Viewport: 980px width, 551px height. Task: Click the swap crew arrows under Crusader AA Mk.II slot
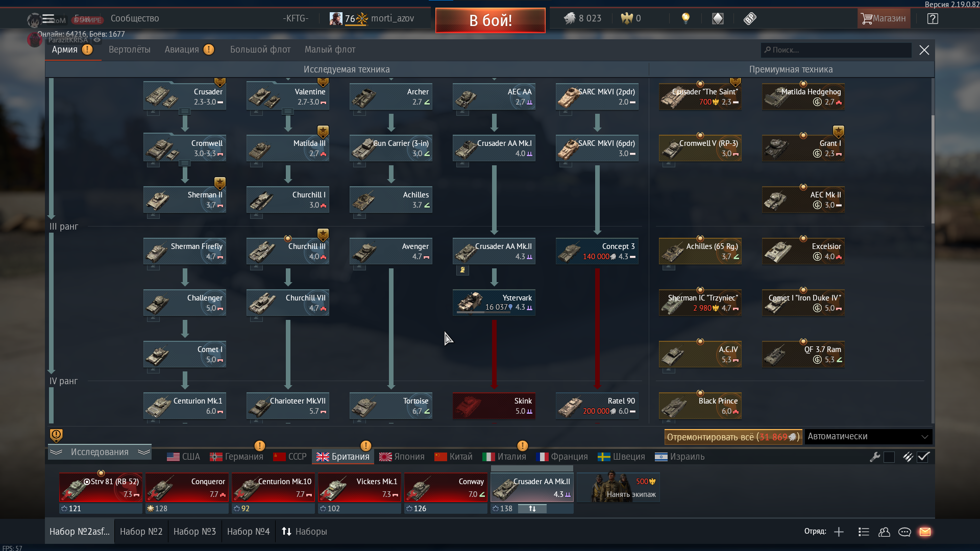(532, 509)
